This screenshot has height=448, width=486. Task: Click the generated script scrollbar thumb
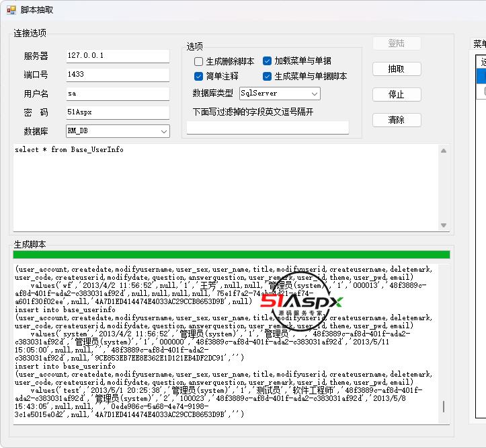pyautogui.click(x=444, y=406)
